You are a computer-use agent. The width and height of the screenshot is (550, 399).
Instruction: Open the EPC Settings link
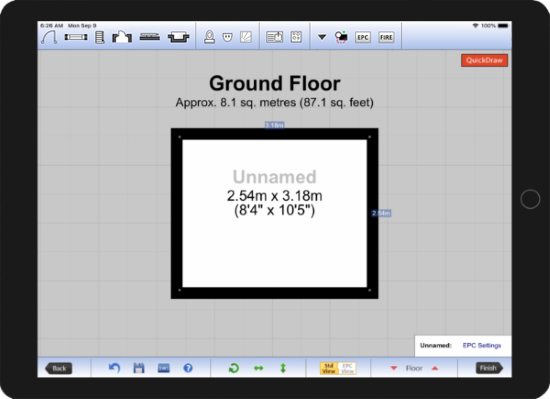482,345
